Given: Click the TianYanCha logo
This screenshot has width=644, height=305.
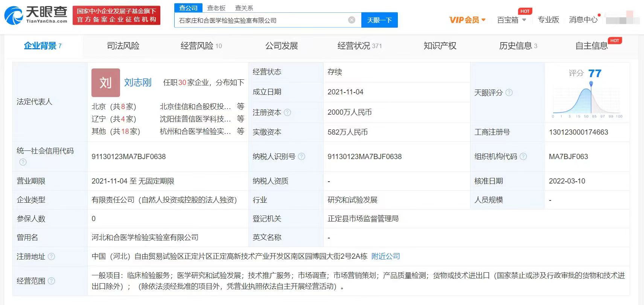Looking at the screenshot, I should tap(36, 15).
